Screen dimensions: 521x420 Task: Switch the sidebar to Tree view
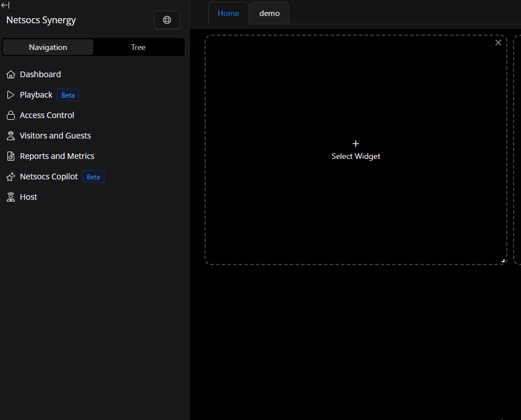coord(139,47)
